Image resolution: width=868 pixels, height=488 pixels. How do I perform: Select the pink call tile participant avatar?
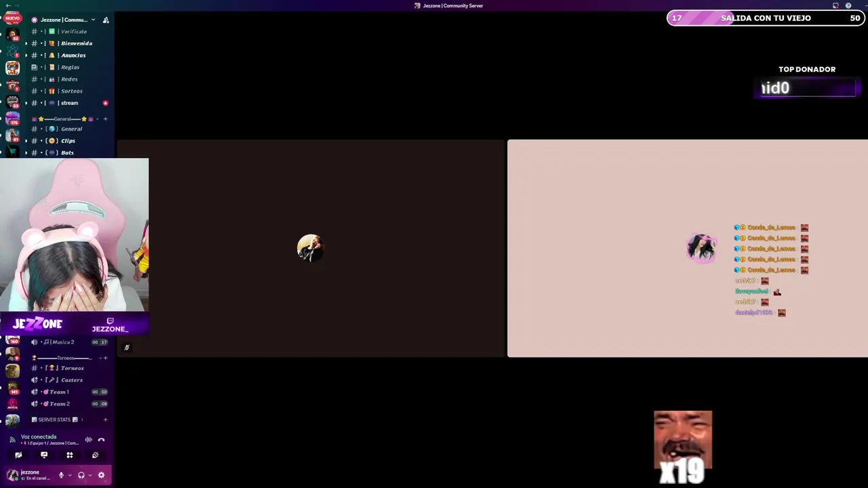701,248
